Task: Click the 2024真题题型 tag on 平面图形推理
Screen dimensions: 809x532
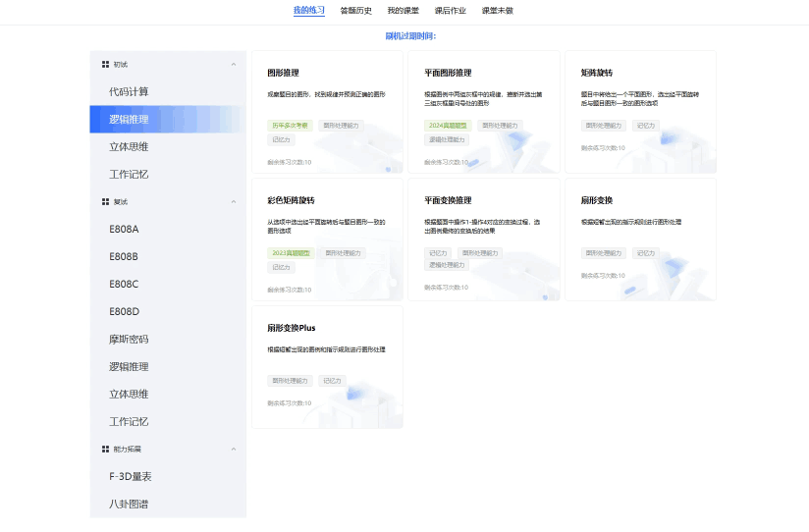Action: 448,126
